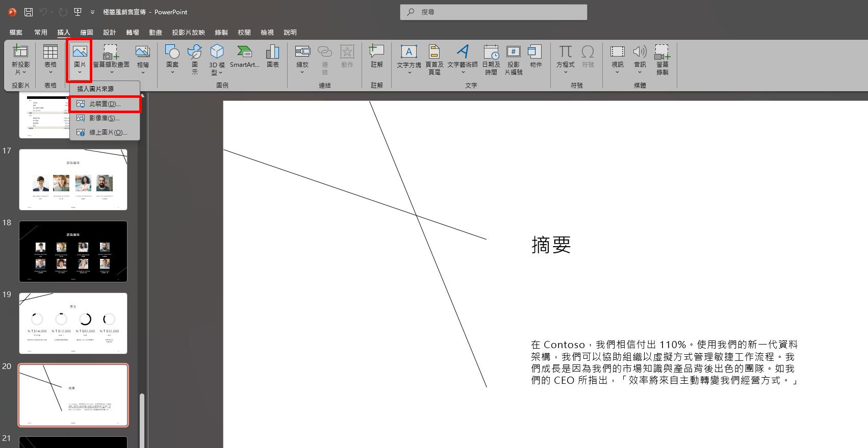868x448 pixels.
Task: Insert a 圖表 chart
Action: coord(273,56)
